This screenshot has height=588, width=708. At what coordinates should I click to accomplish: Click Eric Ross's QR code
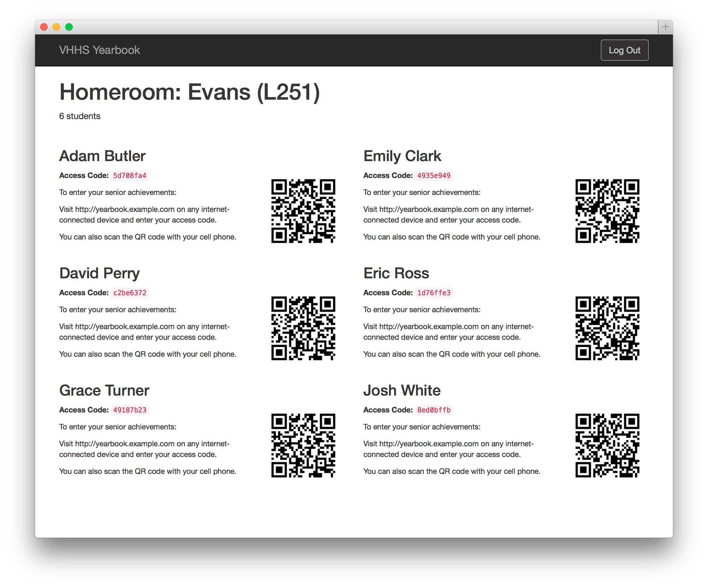pyautogui.click(x=607, y=328)
